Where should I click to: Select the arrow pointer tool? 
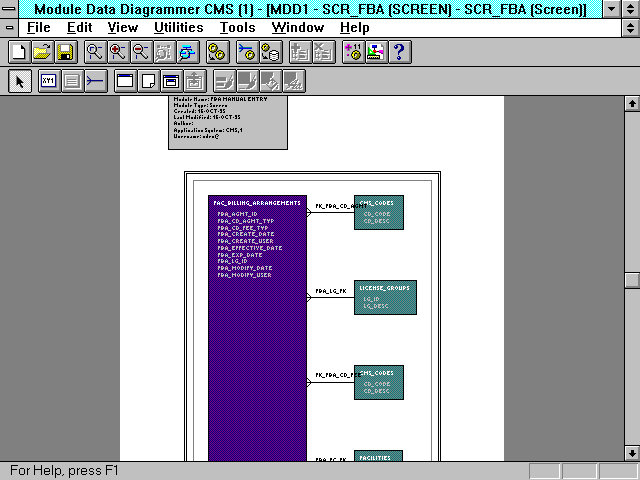coord(19,81)
